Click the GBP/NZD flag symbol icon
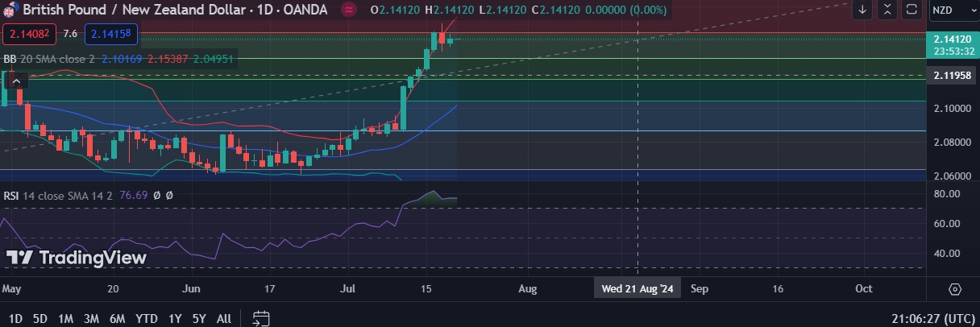 (11, 10)
